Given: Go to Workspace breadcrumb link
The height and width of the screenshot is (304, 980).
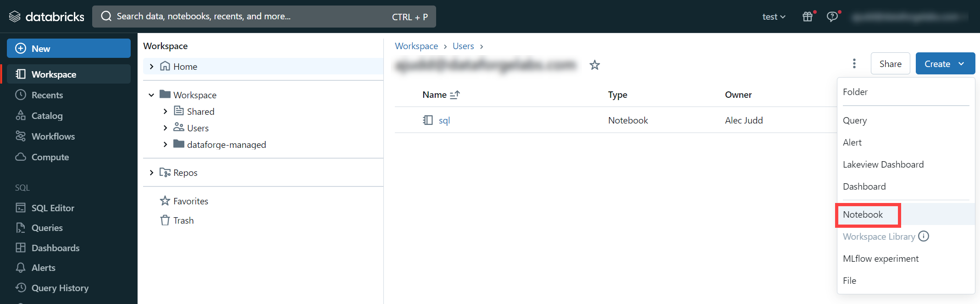Looking at the screenshot, I should point(416,46).
